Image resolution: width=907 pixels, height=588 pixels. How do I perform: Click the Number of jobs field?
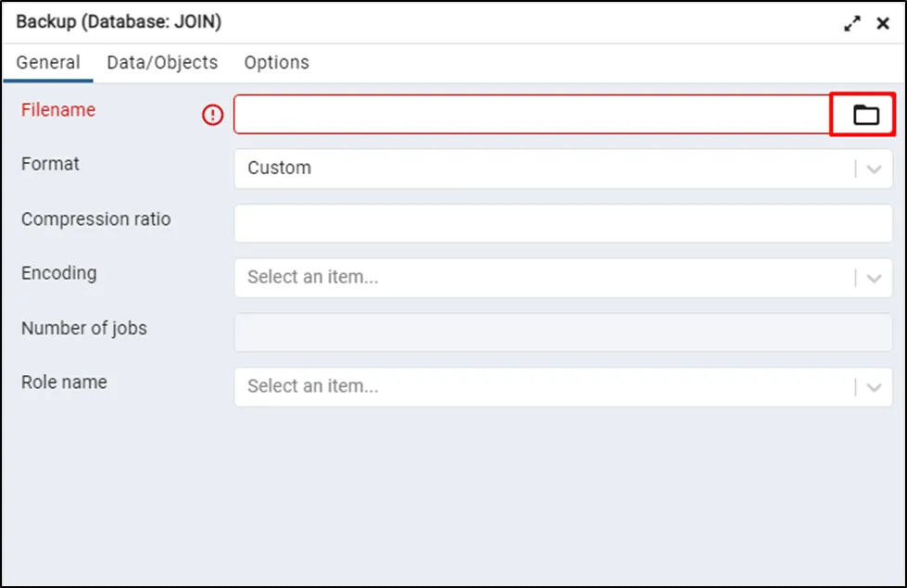[562, 332]
